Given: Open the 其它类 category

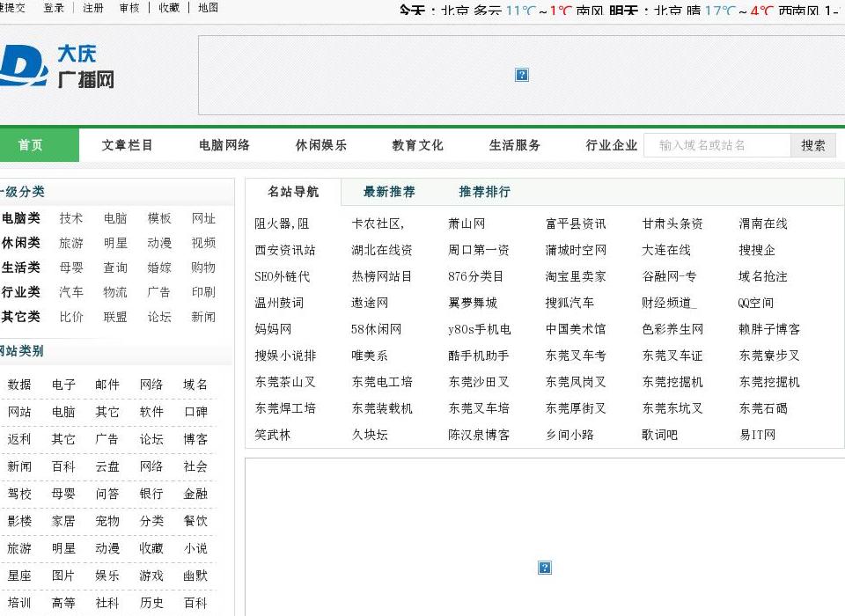Looking at the screenshot, I should [x=20, y=317].
